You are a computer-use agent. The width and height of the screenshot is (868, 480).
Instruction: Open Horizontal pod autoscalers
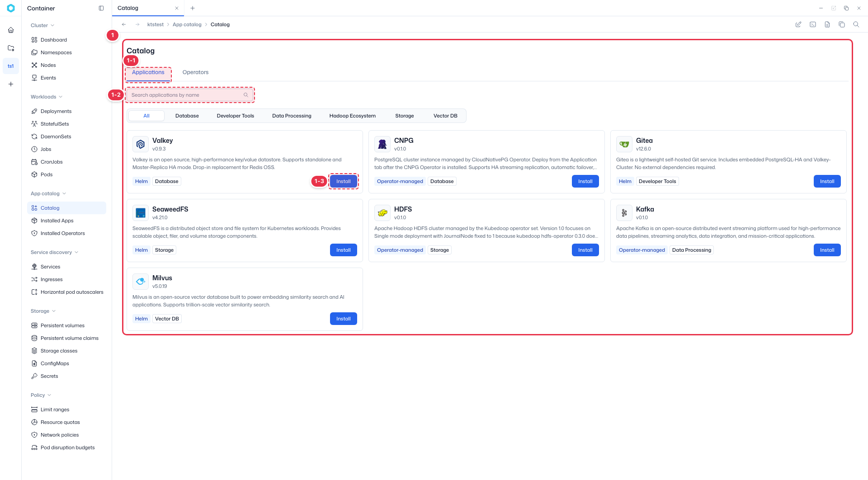[x=66, y=292]
